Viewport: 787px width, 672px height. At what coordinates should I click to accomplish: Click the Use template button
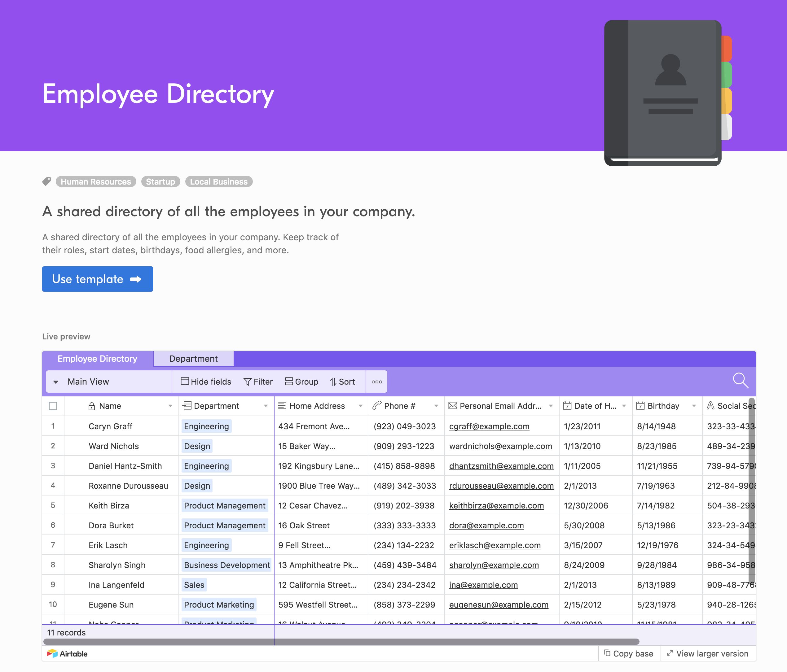coord(97,279)
